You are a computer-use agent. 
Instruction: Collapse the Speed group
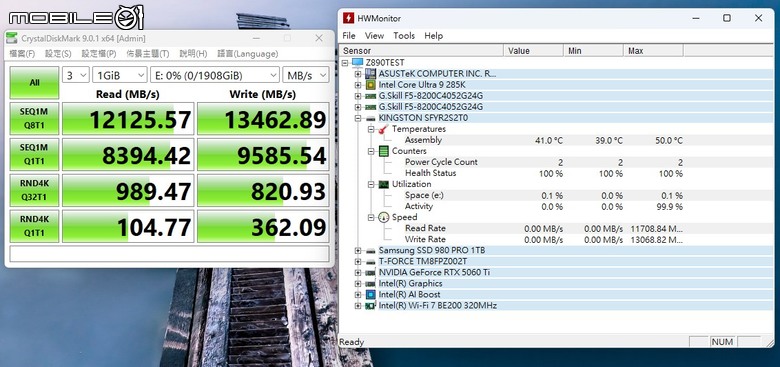tap(371, 217)
